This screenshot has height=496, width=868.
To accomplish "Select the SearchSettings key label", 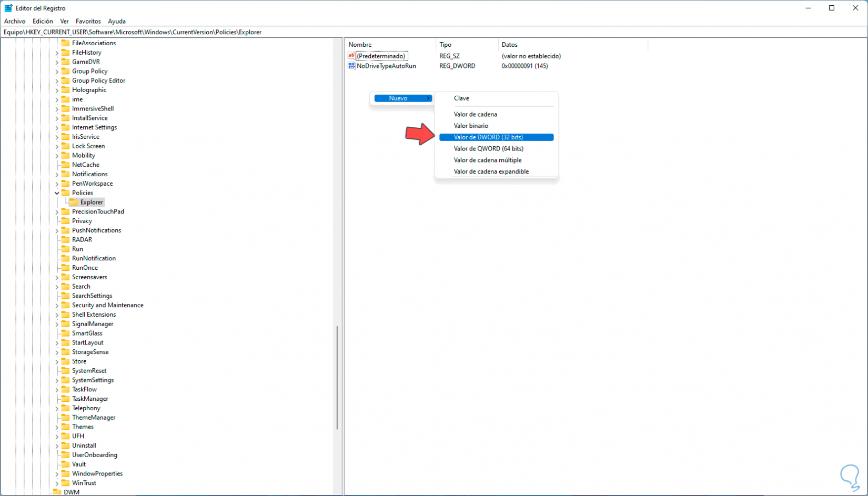I will pyautogui.click(x=92, y=296).
